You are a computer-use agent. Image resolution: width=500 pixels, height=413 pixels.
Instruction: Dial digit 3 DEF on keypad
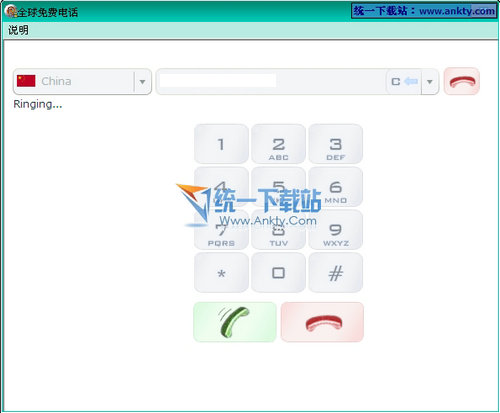click(x=336, y=144)
